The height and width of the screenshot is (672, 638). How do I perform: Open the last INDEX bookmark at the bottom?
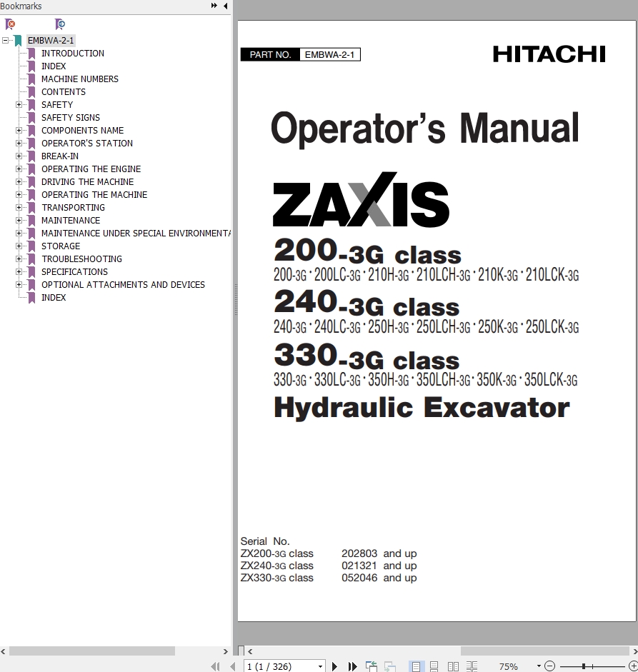coord(54,297)
